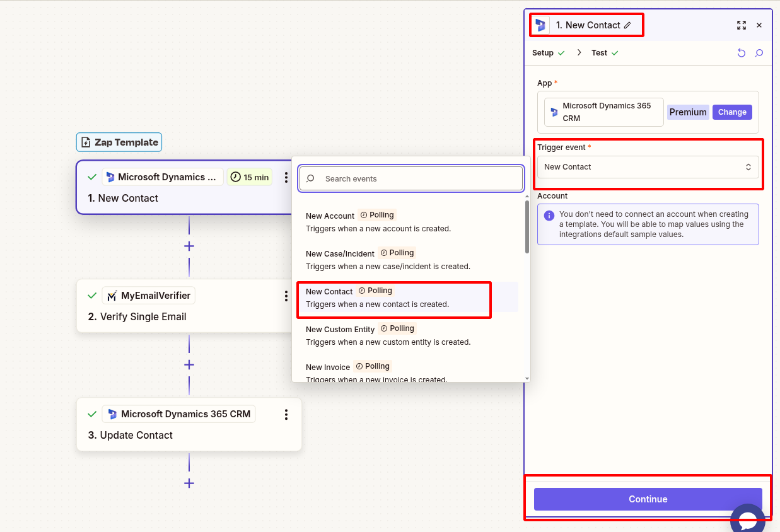Click the MyEmailVerifier app icon on step 2
Image resolution: width=780 pixels, height=532 pixels.
pyautogui.click(x=112, y=295)
